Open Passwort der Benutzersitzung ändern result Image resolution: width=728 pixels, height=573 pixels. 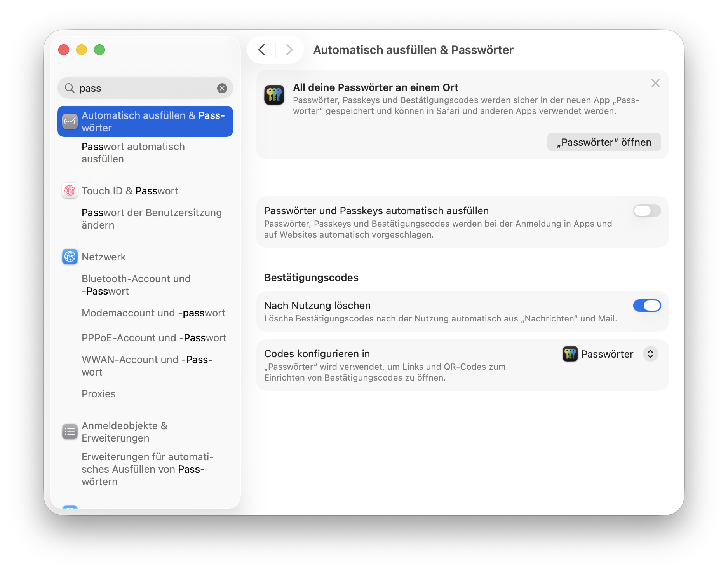point(152,219)
